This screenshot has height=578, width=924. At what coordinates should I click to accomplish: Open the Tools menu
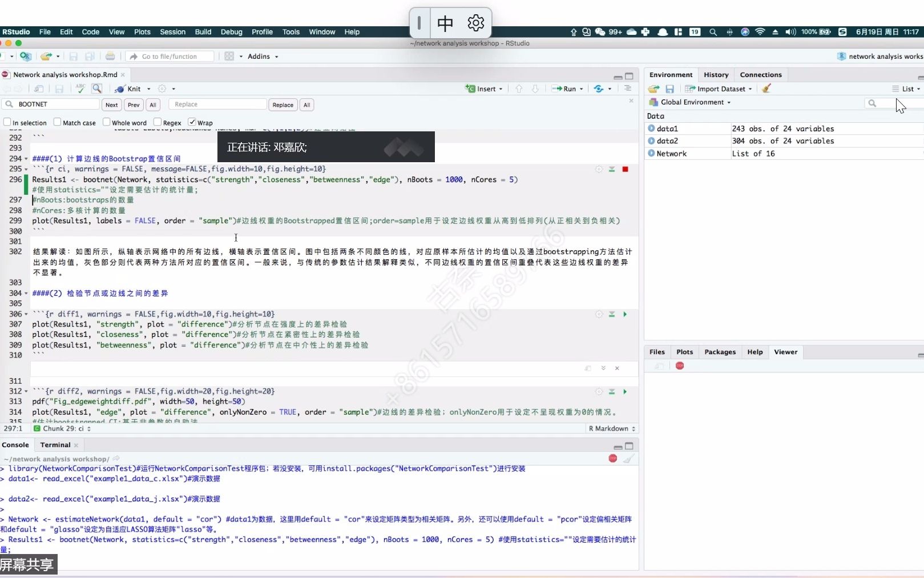click(x=290, y=32)
